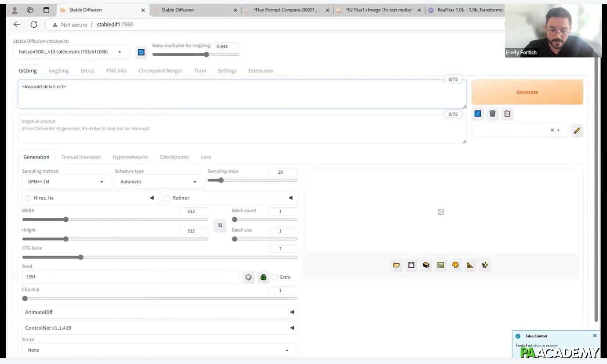Show the Lora sub-tab
Image resolution: width=607 pixels, height=364 pixels.
(206, 157)
